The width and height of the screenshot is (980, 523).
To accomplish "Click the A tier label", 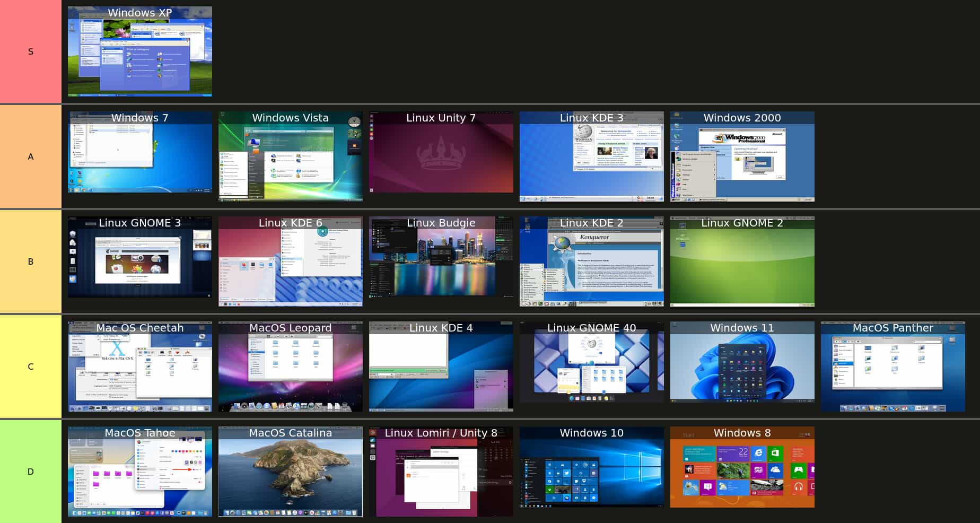I will click(x=31, y=156).
